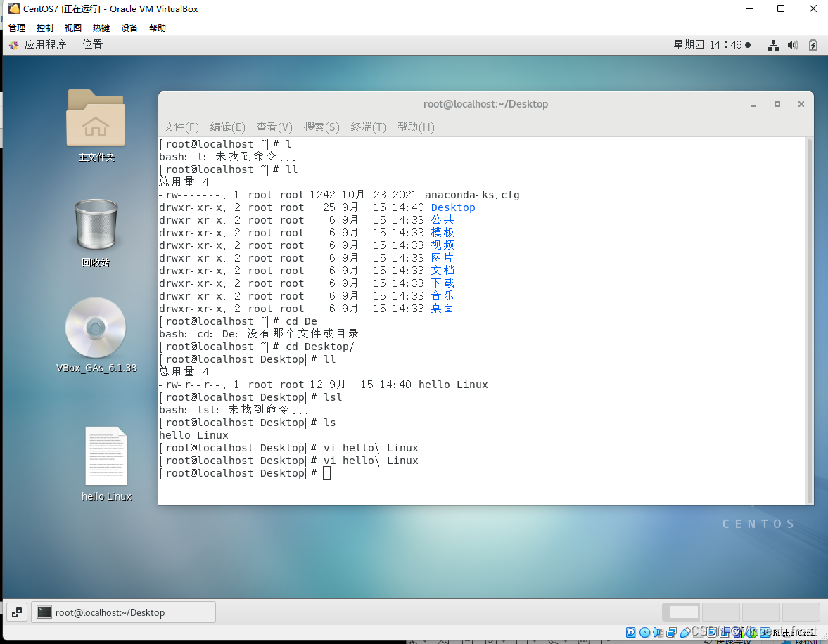Minimize the root@localhost terminal window
This screenshot has height=644, width=828.
753,105
